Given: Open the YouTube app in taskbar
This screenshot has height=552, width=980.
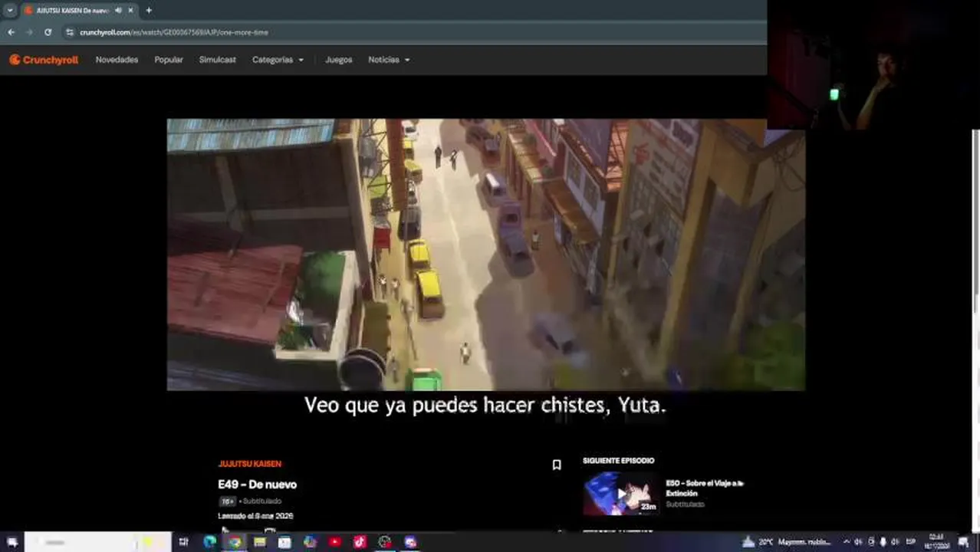Looking at the screenshot, I should click(334, 542).
